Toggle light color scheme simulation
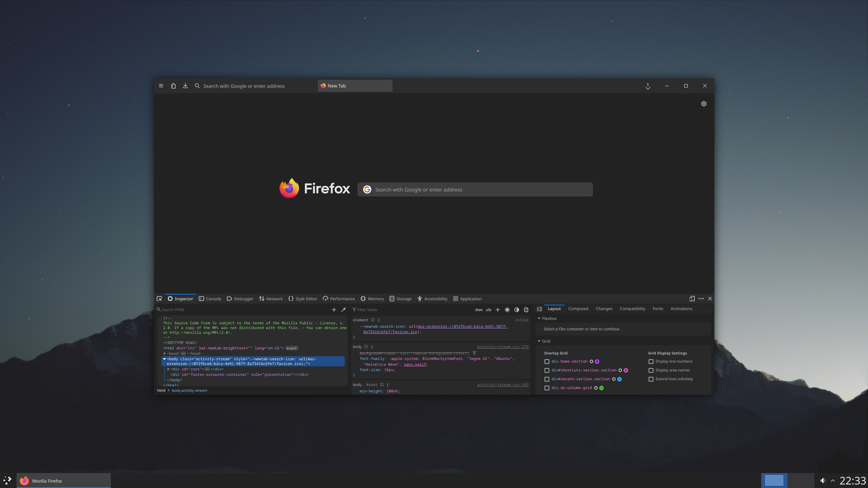This screenshot has width=868, height=488. pos(507,309)
